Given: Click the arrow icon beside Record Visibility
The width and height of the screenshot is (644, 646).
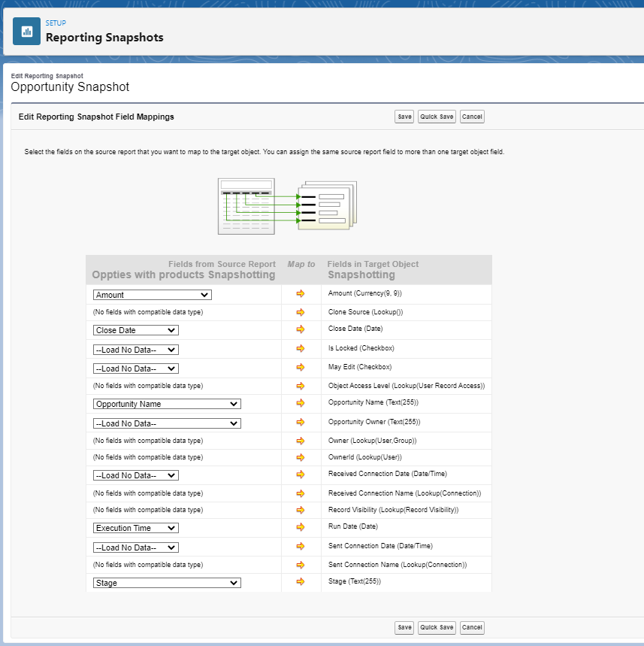Looking at the screenshot, I should pos(301,510).
